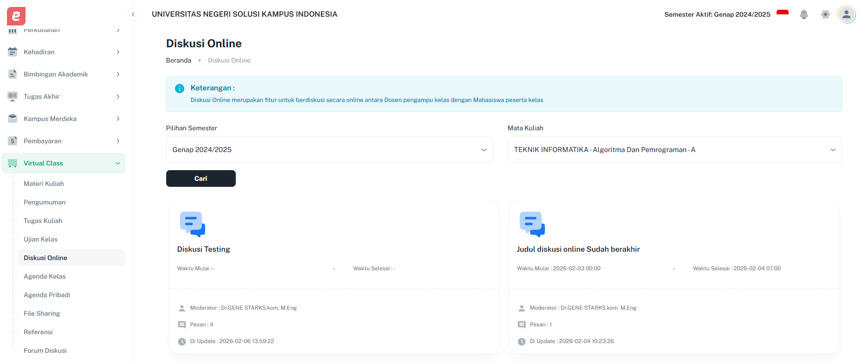Click message icon beside Pesan : 1
The height and width of the screenshot is (363, 868).
pyautogui.click(x=522, y=325)
